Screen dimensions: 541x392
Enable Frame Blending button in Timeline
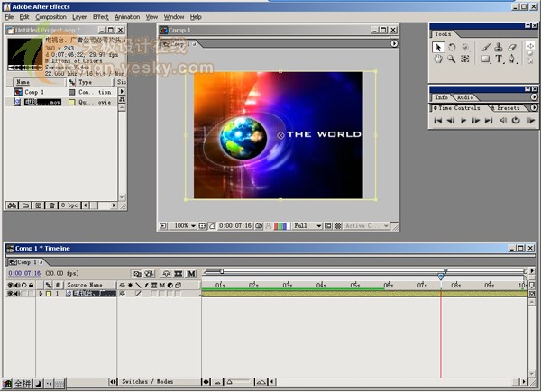(179, 274)
